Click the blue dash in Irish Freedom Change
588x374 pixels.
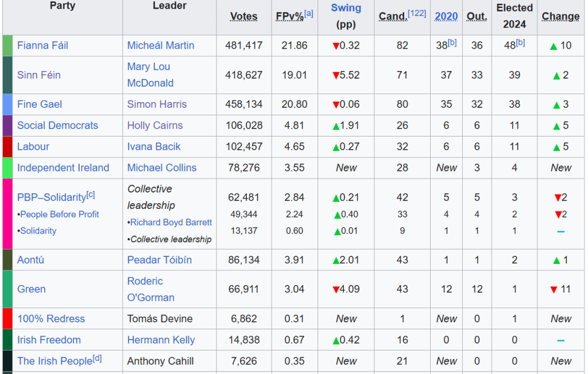(560, 340)
